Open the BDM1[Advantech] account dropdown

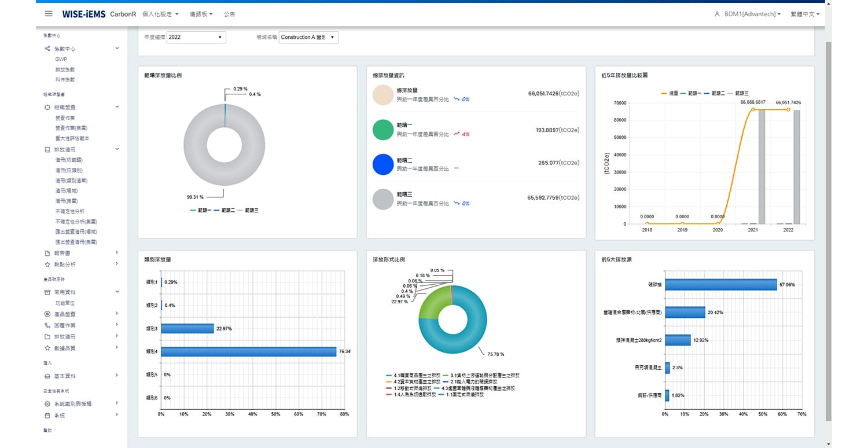[752, 14]
